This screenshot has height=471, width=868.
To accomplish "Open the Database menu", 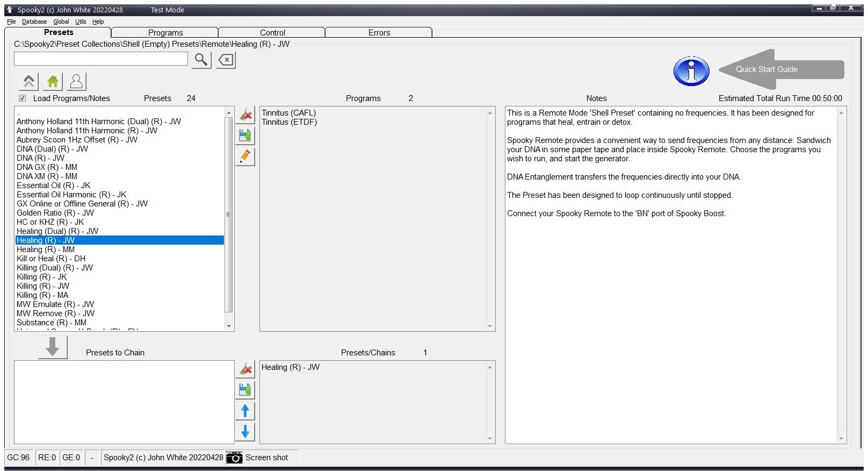I will click(x=34, y=22).
